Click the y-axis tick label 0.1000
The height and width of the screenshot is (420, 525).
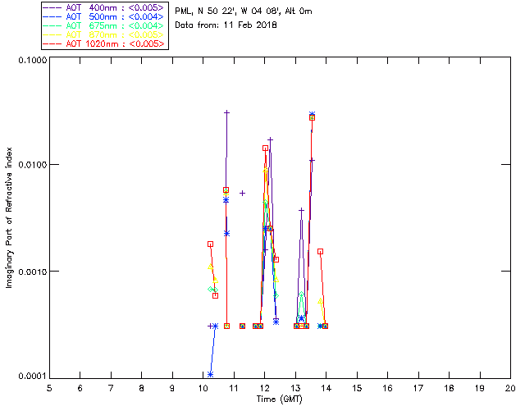[32, 60]
